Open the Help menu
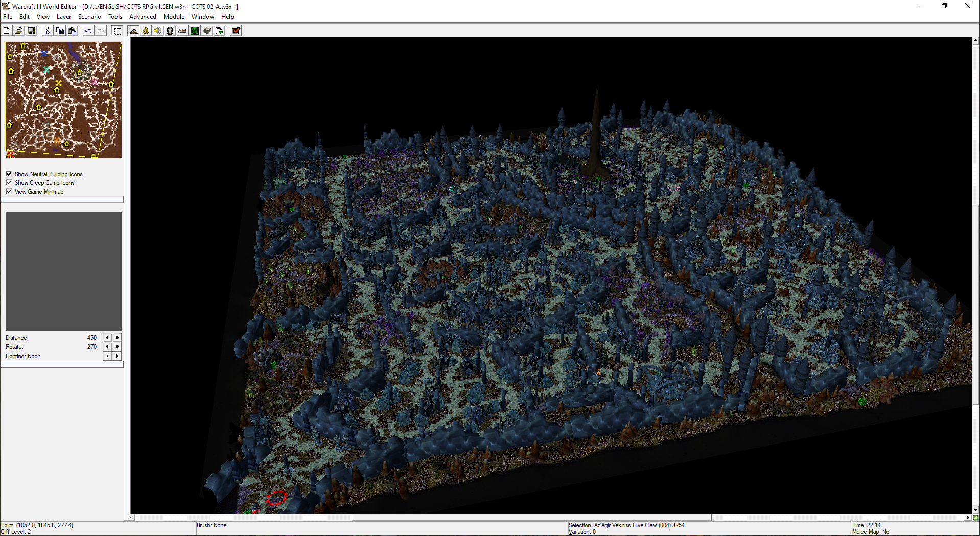This screenshot has height=536, width=980. coord(227,17)
